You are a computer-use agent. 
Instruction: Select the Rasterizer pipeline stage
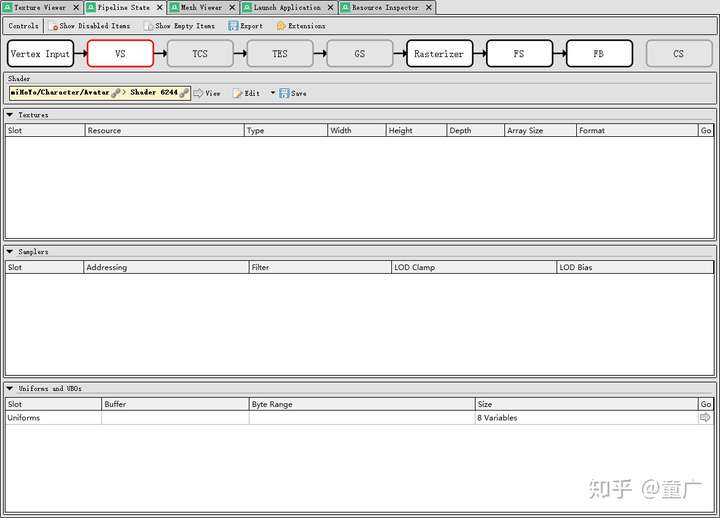click(439, 54)
